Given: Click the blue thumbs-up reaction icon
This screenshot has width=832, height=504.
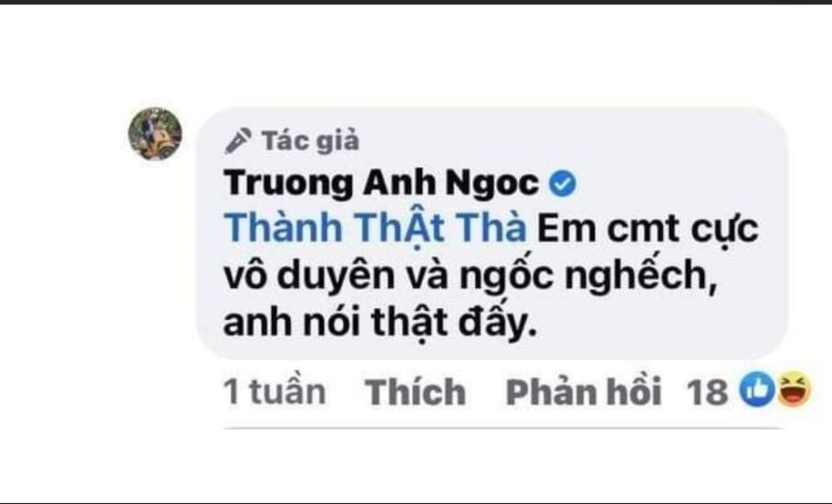Looking at the screenshot, I should click(x=757, y=390).
